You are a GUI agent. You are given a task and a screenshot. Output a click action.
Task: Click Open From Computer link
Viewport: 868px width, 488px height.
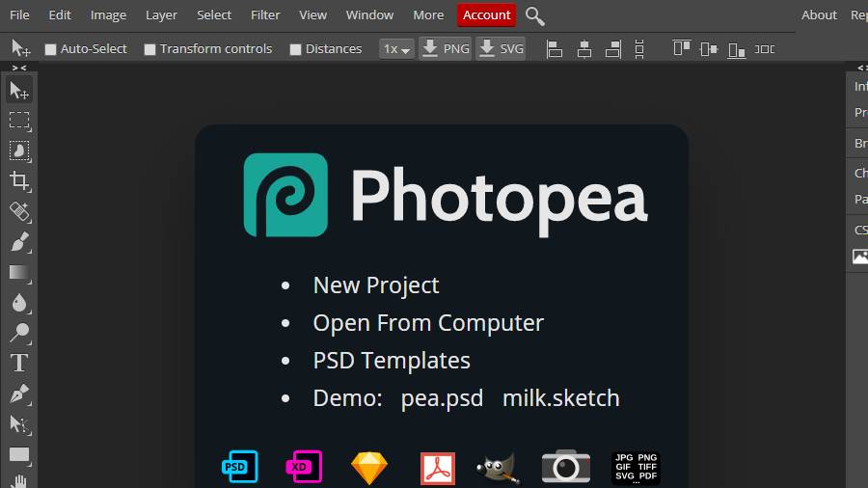pos(428,323)
